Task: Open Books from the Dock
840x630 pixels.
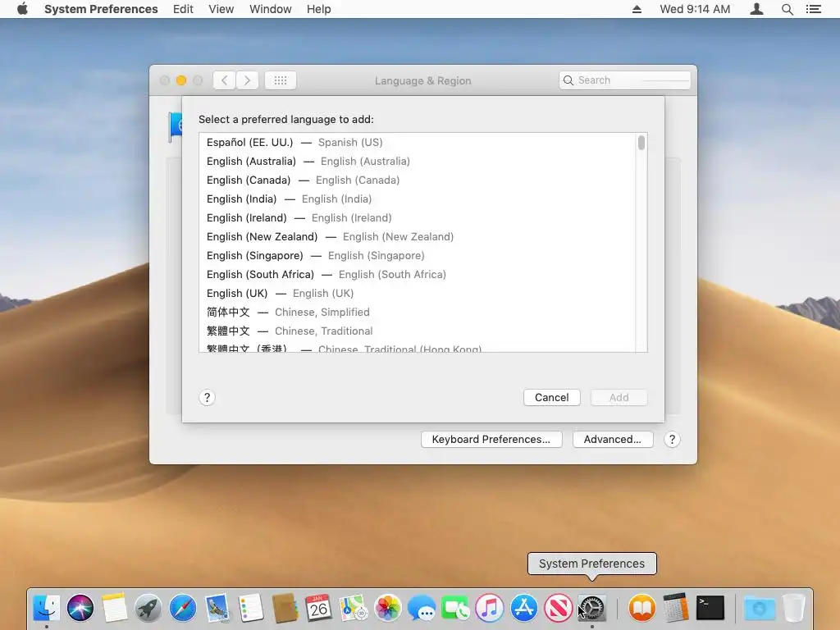Action: (x=641, y=608)
